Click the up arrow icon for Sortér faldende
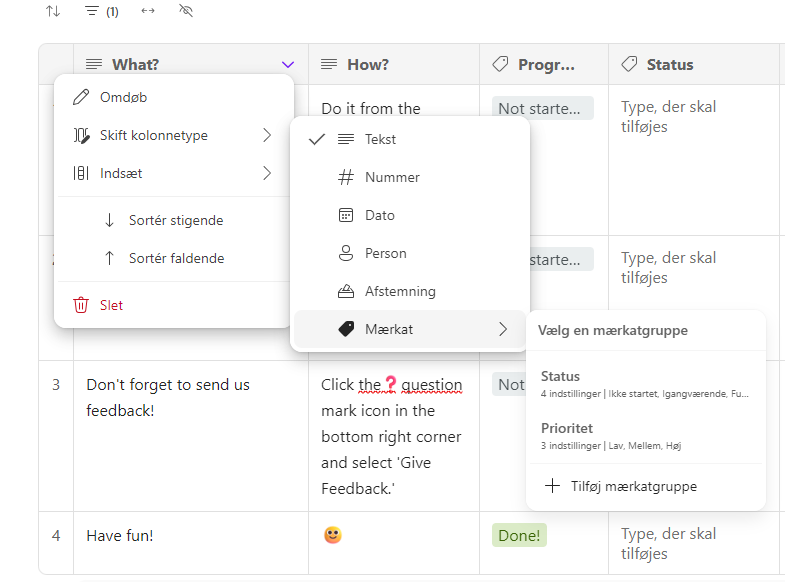Image resolution: width=785 pixels, height=582 pixels. pos(109,258)
